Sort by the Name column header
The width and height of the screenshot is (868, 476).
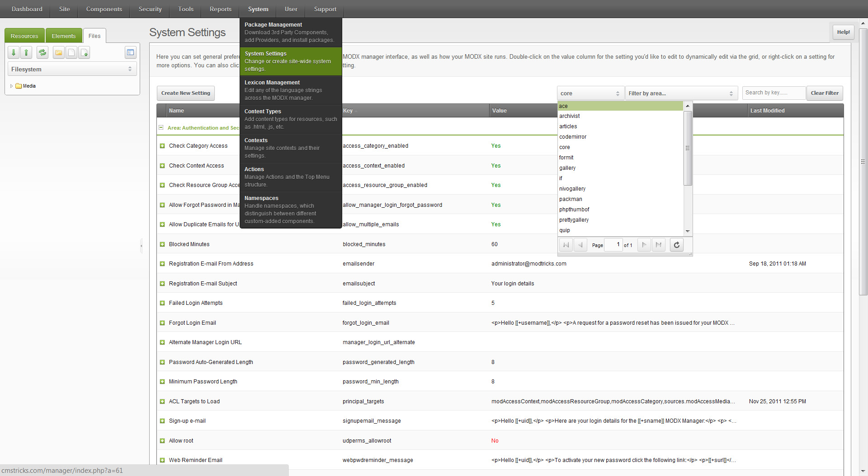[x=203, y=111]
